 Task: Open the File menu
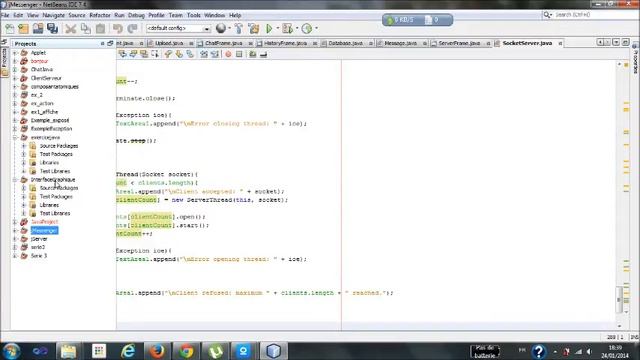(x=5, y=15)
